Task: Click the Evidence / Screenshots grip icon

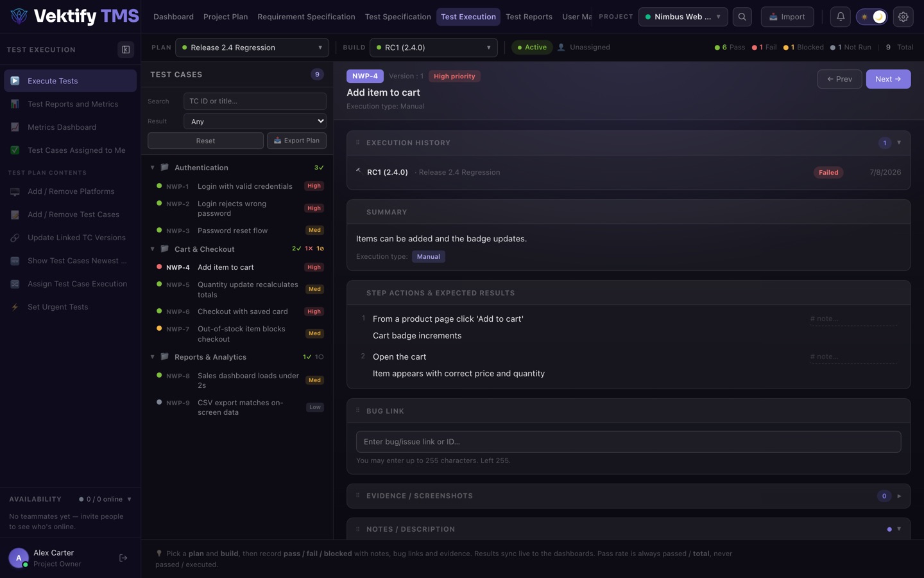Action: tap(358, 495)
